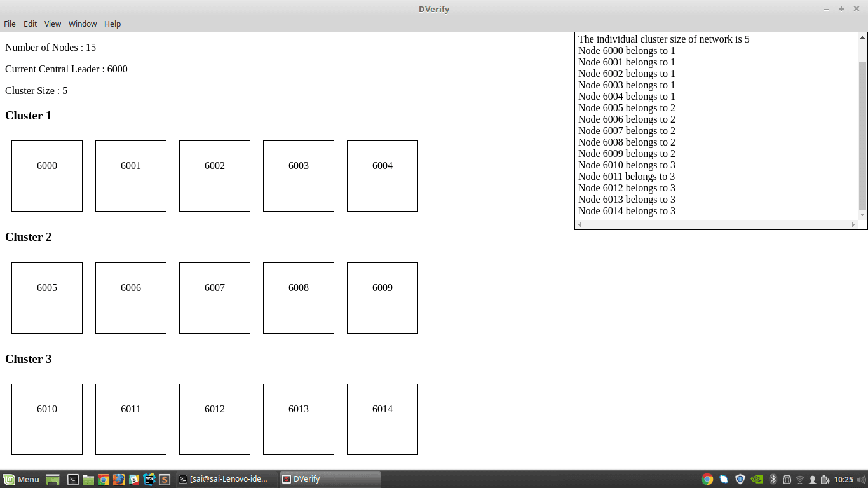
Task: Click log line 'The individual cluster size of network is 5'
Action: click(x=664, y=39)
